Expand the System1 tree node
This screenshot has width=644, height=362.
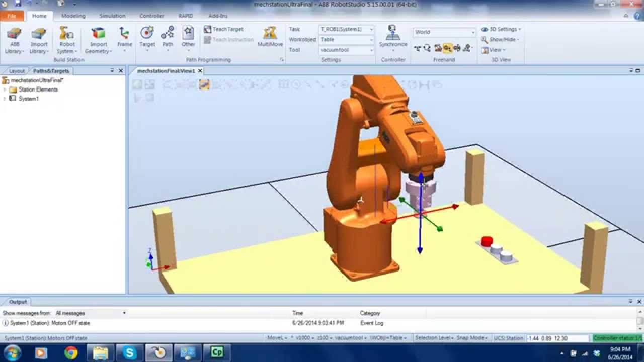pos(5,99)
